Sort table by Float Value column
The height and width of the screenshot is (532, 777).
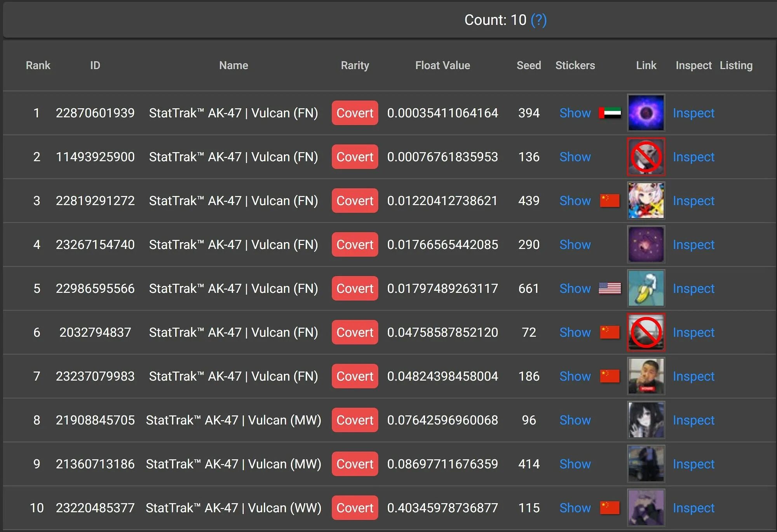pos(442,65)
